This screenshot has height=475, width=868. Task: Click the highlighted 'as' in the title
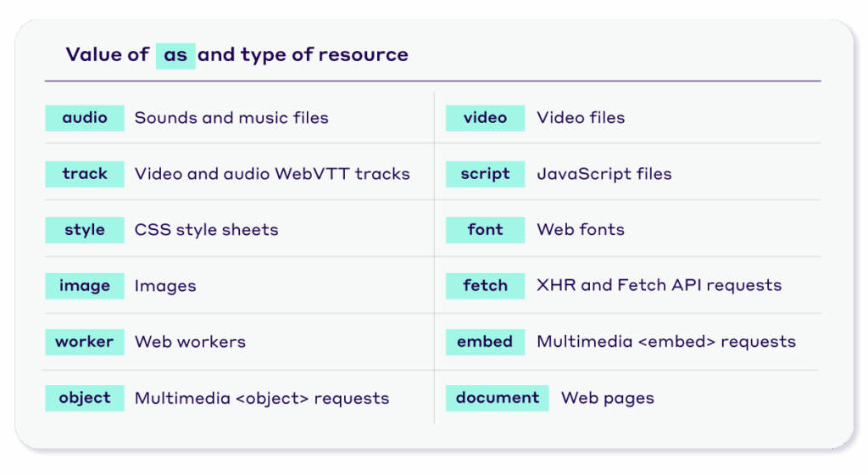click(175, 55)
